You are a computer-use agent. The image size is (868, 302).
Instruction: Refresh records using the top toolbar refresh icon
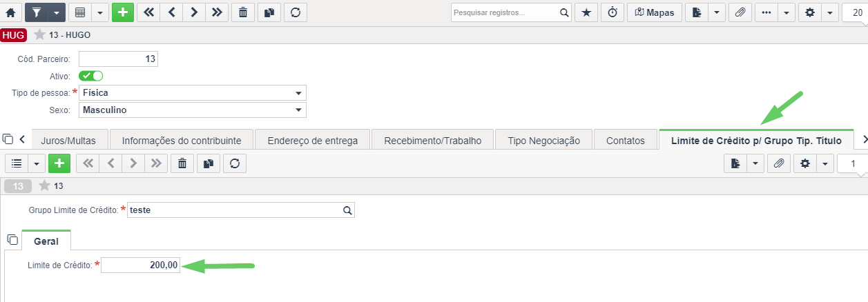[295, 12]
